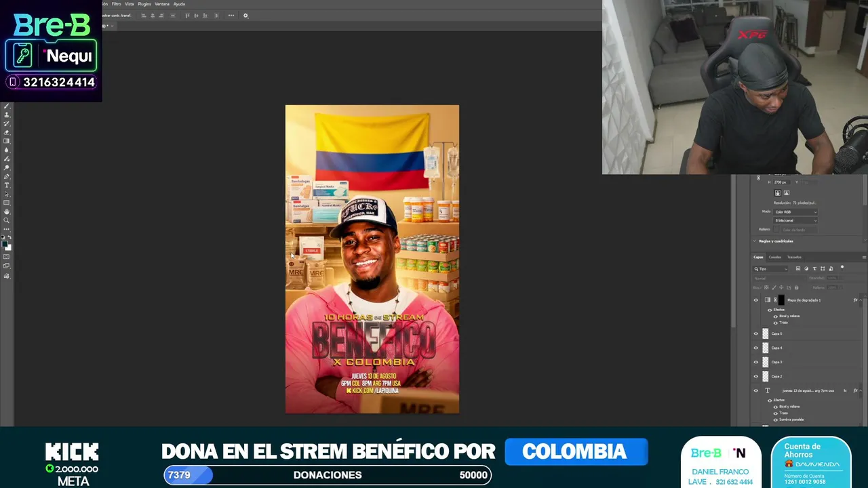The image size is (868, 488).
Task: Align top edges in options bar
Action: pyautogui.click(x=187, y=16)
